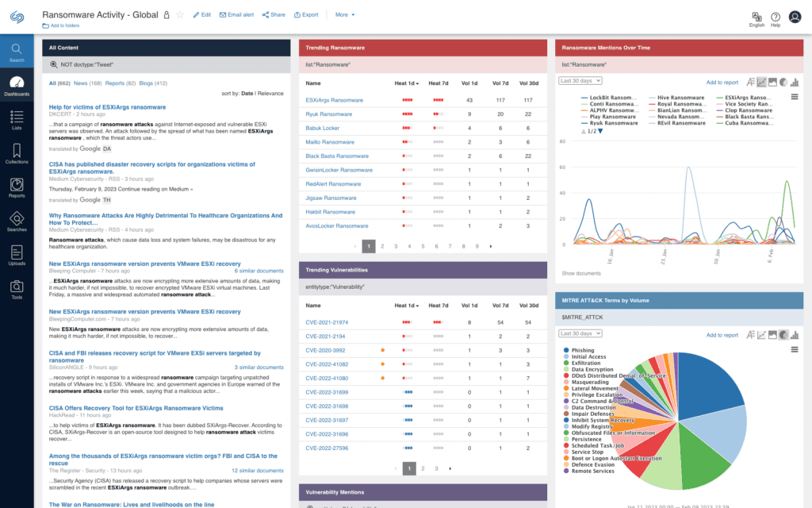This screenshot has height=508, width=812.
Task: Go to page 2 of Trending Ransomware
Action: [382, 246]
